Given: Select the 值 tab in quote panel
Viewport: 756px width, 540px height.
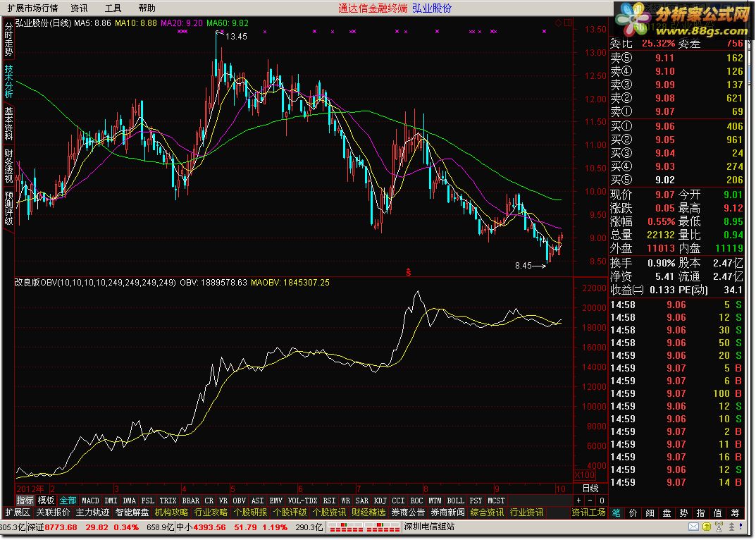Looking at the screenshot, I should (717, 513).
